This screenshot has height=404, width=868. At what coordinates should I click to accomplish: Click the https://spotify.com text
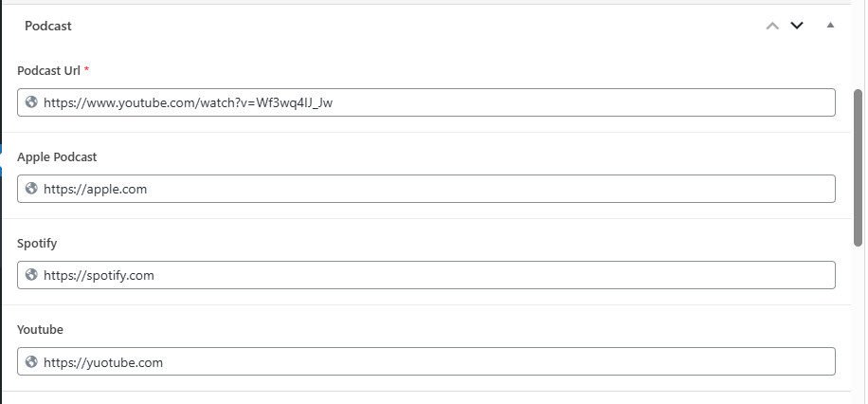click(99, 275)
